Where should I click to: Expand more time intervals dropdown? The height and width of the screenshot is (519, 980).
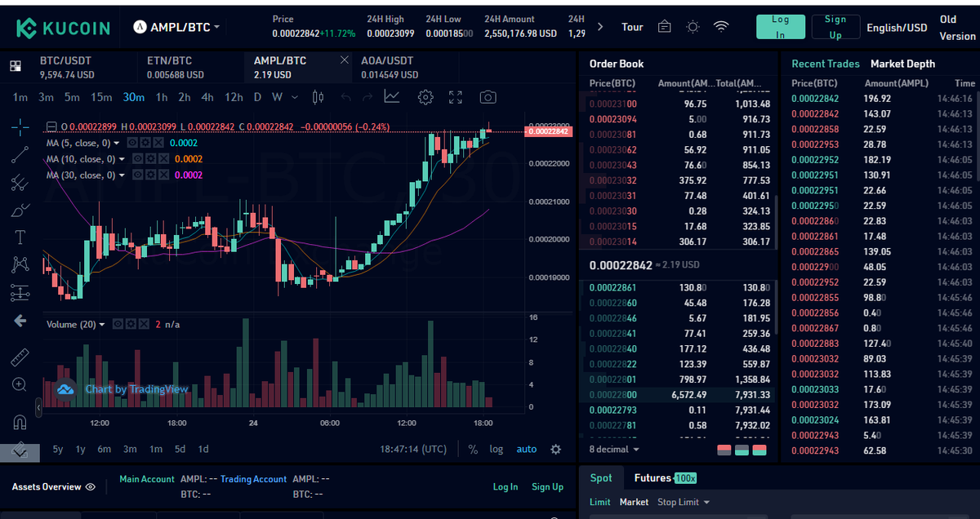(x=294, y=97)
